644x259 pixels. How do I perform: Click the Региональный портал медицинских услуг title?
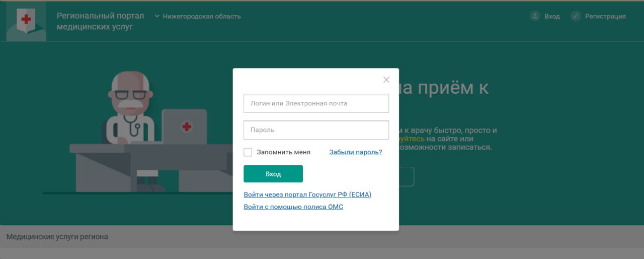point(100,21)
